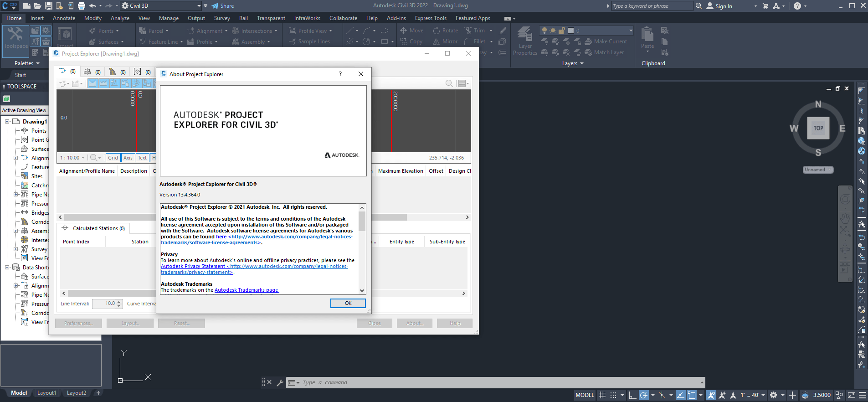
Task: Expand the Palettes panel dropdown
Action: point(27,63)
